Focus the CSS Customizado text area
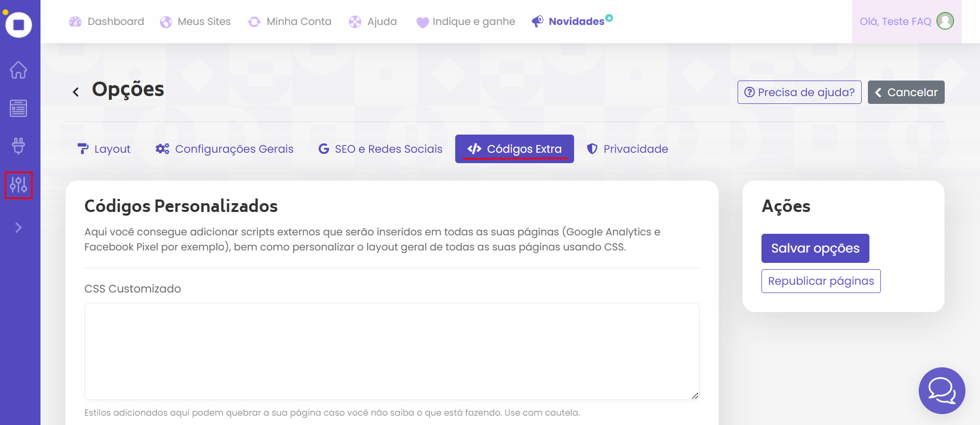 (392, 351)
